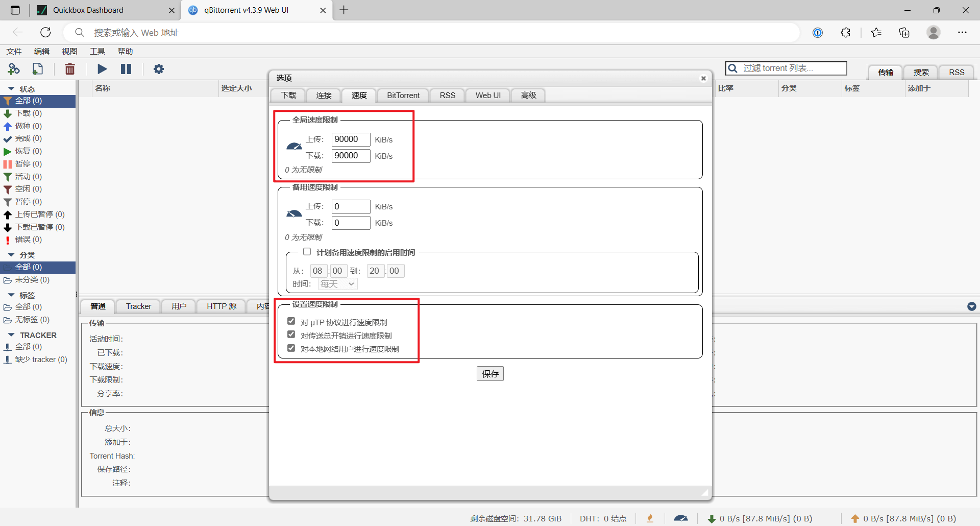The height and width of the screenshot is (526, 980).
Task: Open the RSS main tab at top right
Action: (x=957, y=73)
